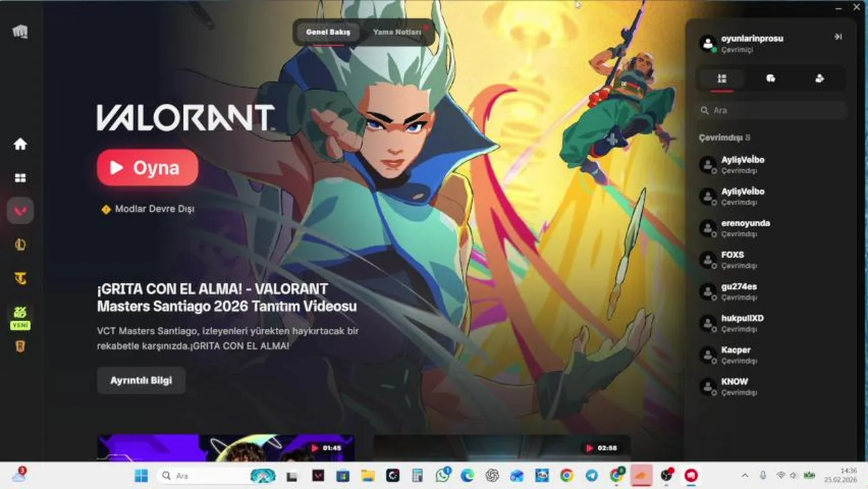The height and width of the screenshot is (489, 868).
Task: Open Masters Santiago 2026 headline
Action: (x=227, y=297)
